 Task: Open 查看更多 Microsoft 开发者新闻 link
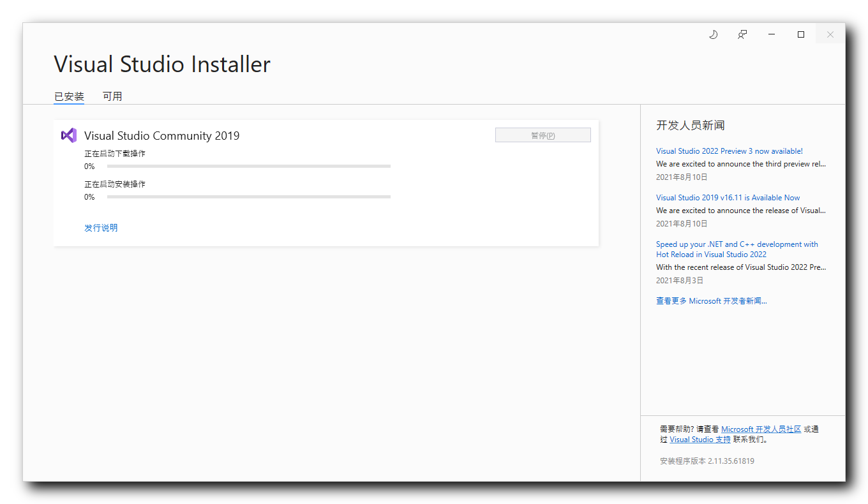click(712, 301)
